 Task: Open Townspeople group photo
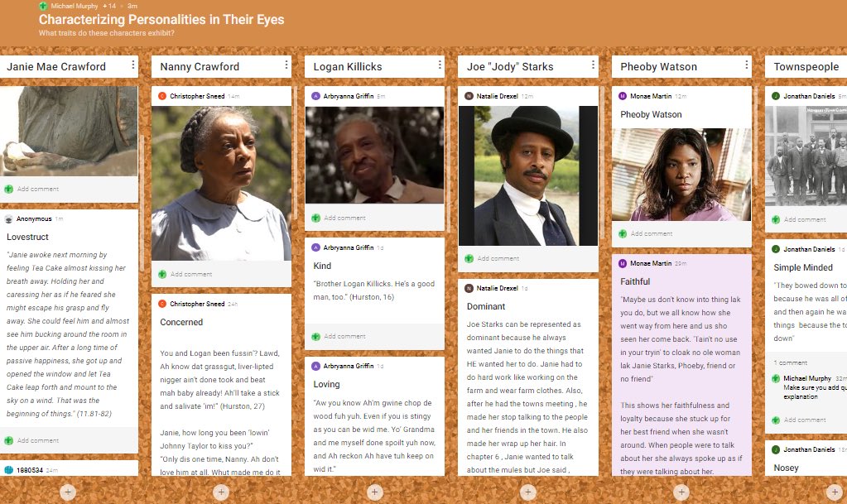coord(806,156)
